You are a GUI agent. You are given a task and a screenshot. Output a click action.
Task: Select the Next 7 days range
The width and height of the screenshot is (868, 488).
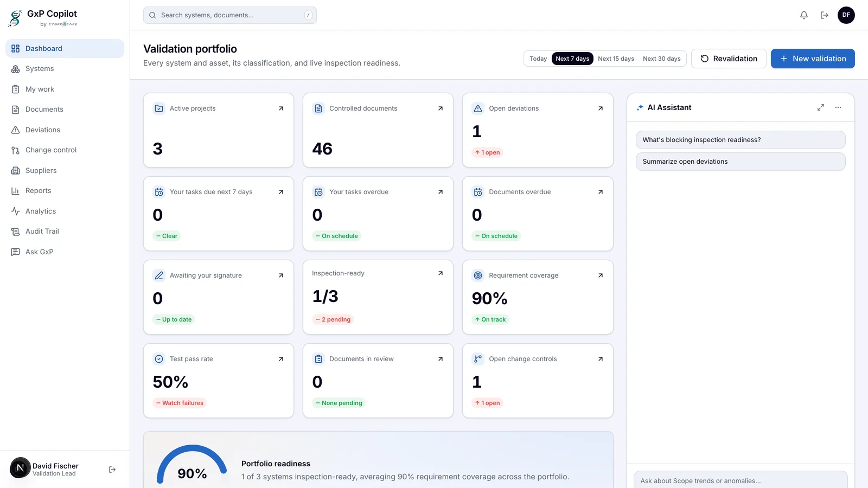point(572,59)
